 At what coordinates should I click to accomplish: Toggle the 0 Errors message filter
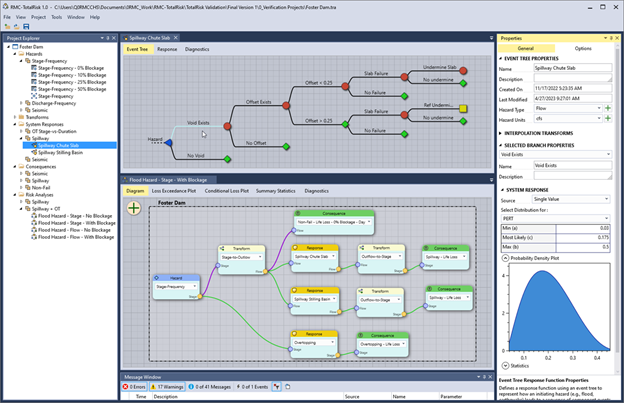click(136, 386)
